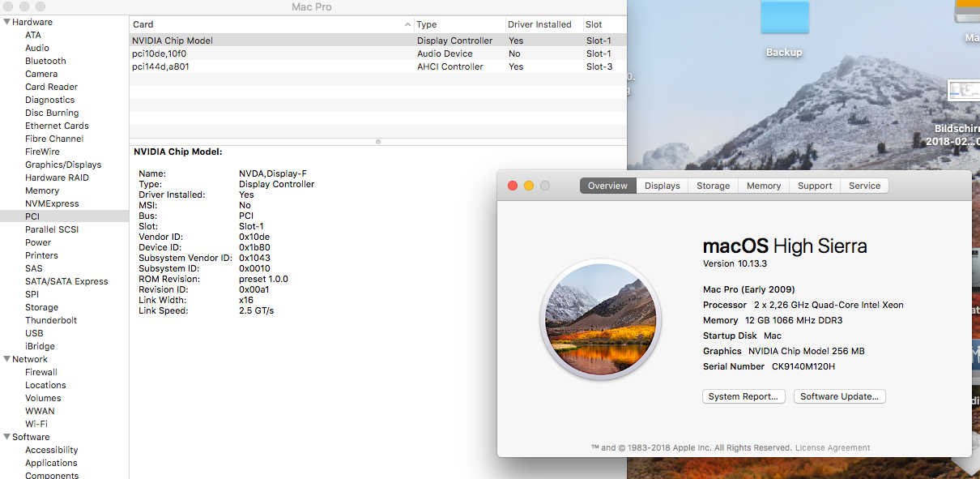Minimize the About This Mac window
The width and height of the screenshot is (980, 479).
[529, 186]
